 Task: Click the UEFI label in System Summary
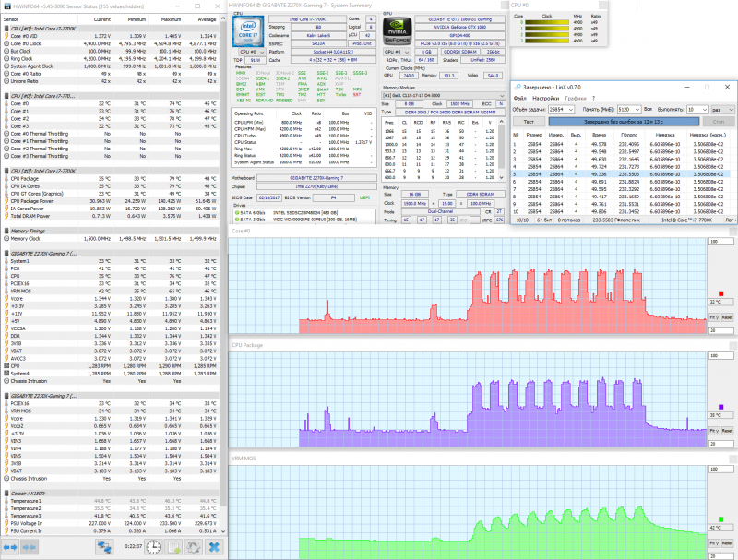click(x=364, y=197)
